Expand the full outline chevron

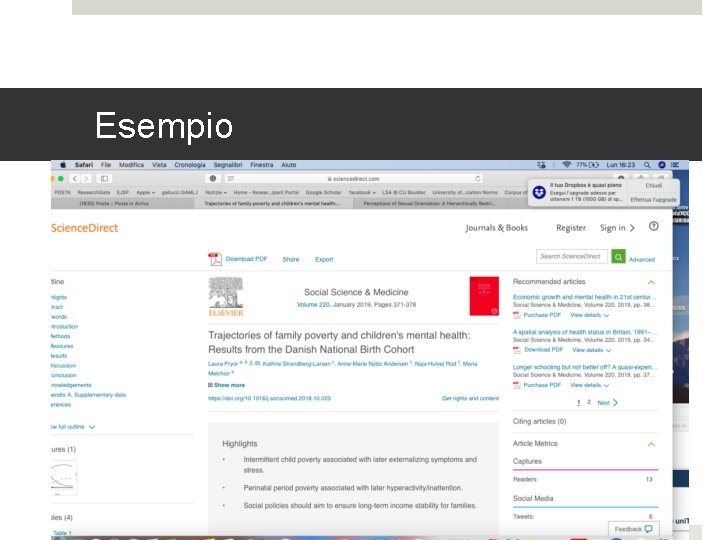92,427
